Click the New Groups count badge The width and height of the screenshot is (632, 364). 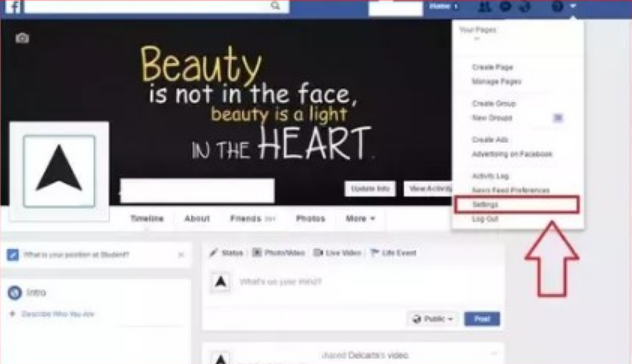[558, 118]
